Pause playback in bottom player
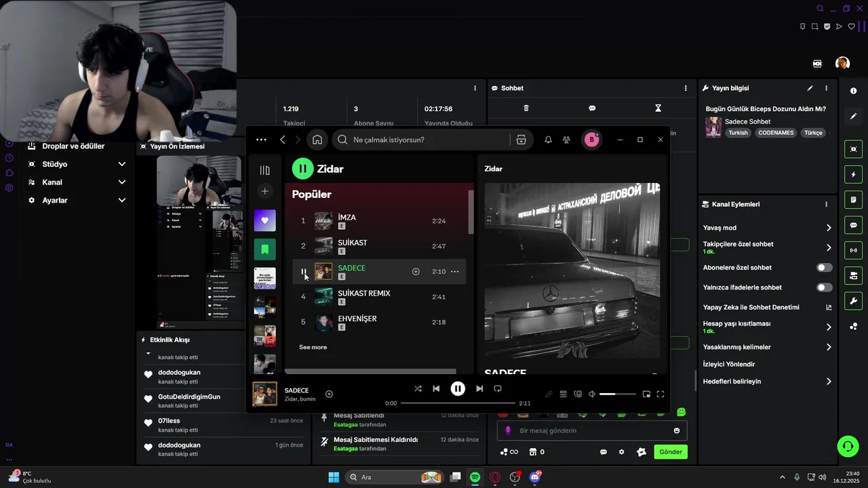Screen dimensions: 868x488 coord(458,388)
